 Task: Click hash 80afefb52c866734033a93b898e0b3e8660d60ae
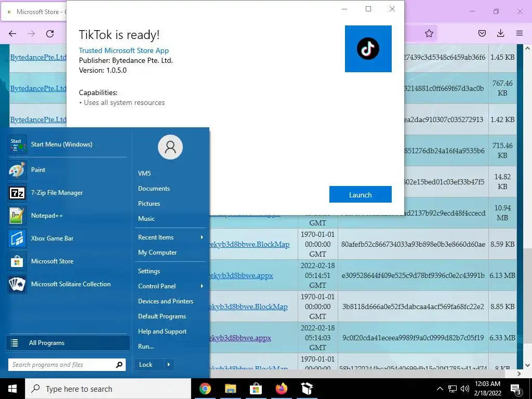413,244
